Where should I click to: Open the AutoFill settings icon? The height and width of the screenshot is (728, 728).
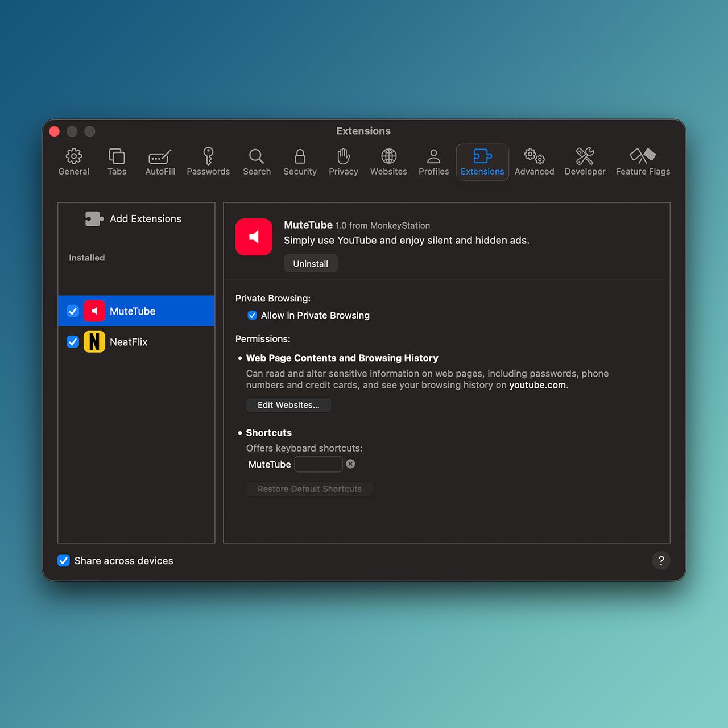(160, 156)
